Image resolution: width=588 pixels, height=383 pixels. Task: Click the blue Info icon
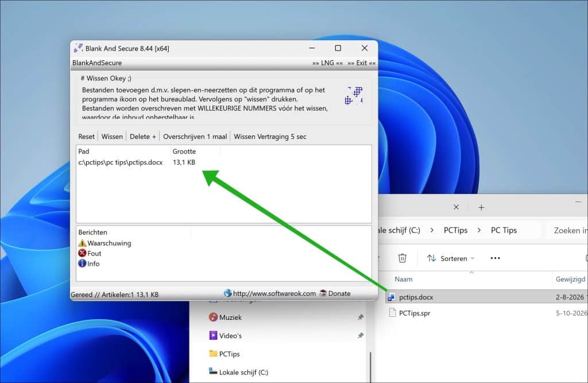82,264
